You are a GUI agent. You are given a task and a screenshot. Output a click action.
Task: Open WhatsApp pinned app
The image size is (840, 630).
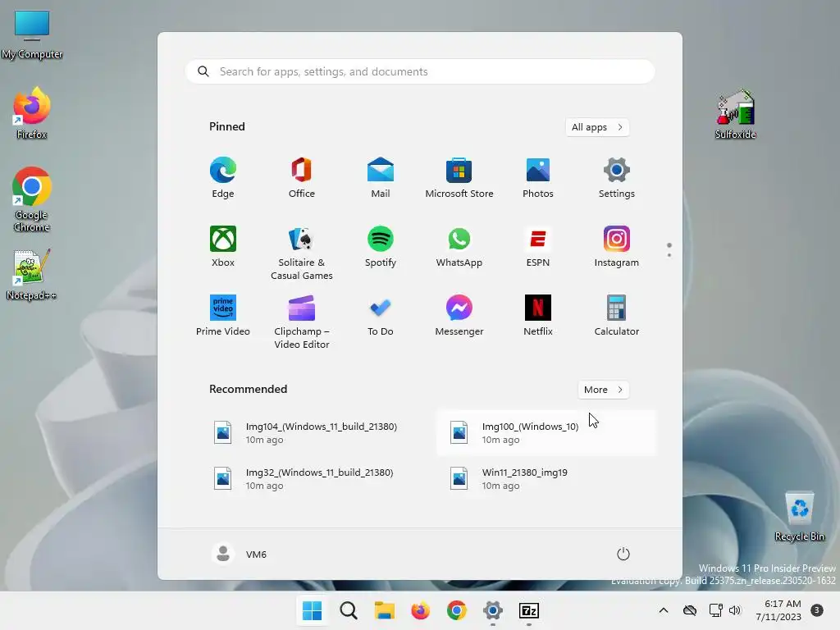tap(459, 246)
